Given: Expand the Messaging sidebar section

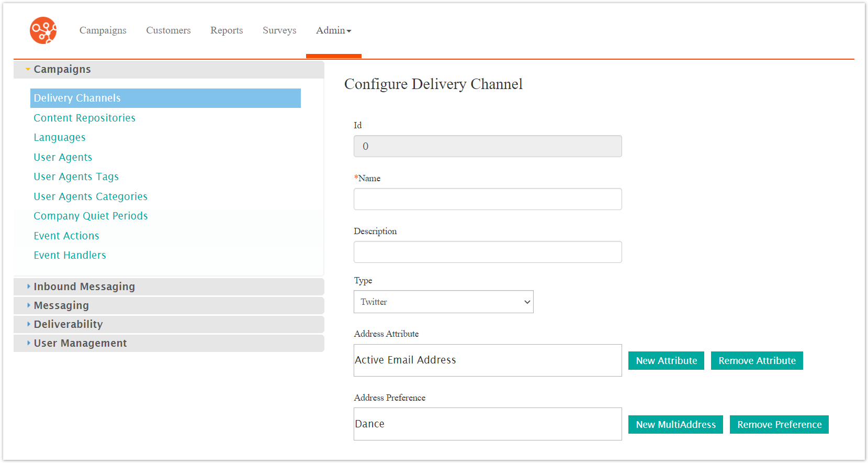Looking at the screenshot, I should (x=61, y=305).
